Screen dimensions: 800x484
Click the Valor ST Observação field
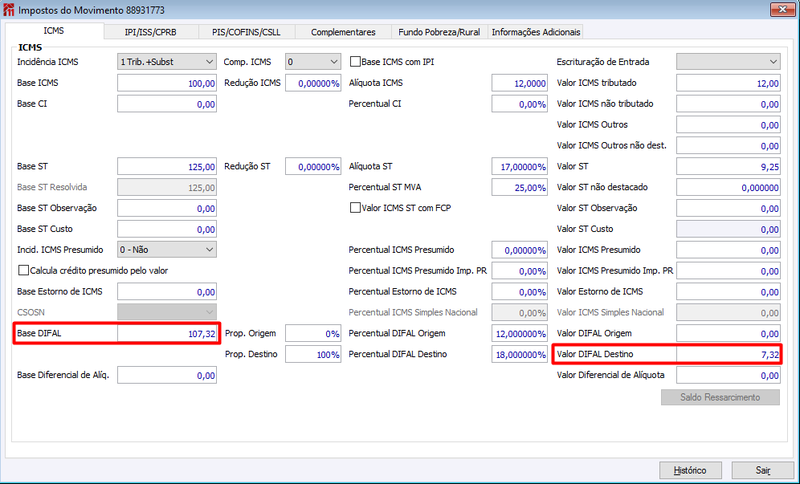(x=728, y=209)
